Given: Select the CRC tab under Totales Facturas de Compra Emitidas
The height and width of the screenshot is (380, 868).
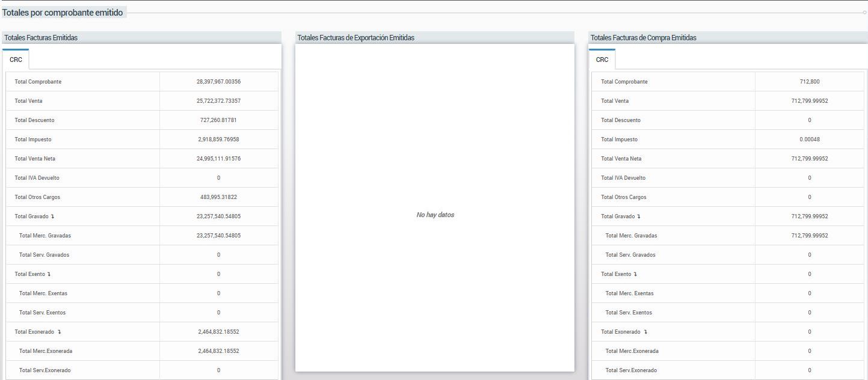Looking at the screenshot, I should (602, 60).
